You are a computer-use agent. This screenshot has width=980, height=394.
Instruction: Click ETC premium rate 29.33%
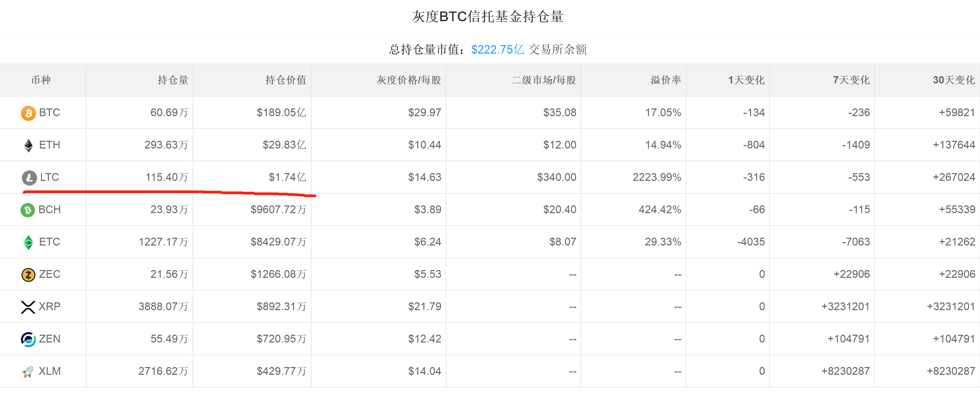pyautogui.click(x=663, y=242)
